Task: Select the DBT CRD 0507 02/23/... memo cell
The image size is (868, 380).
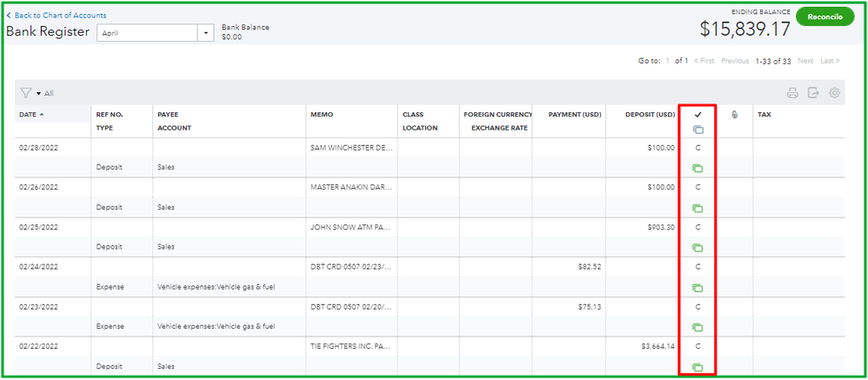Action: (351, 267)
